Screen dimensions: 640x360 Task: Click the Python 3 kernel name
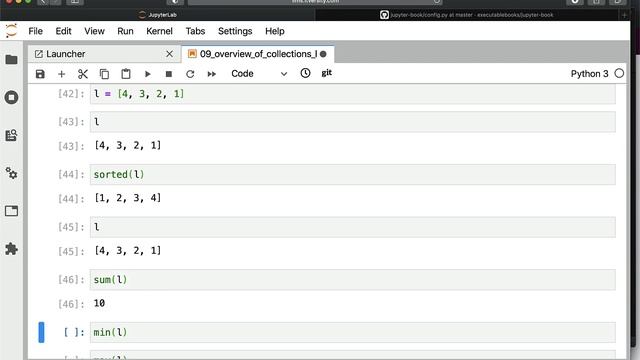(589, 74)
